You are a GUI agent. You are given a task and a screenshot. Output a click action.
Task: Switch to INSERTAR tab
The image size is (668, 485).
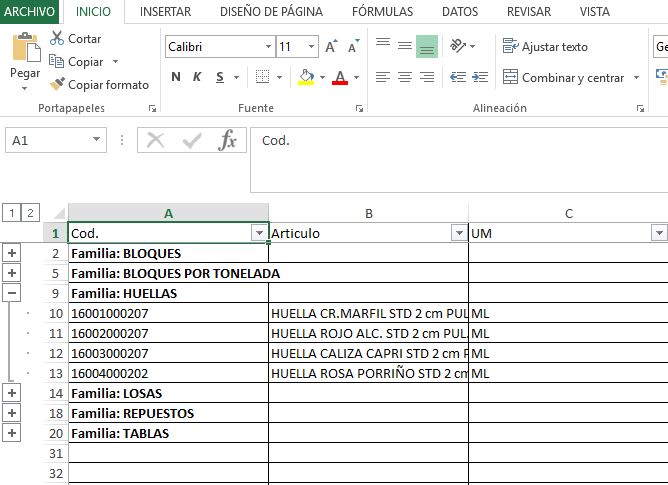coord(165,12)
